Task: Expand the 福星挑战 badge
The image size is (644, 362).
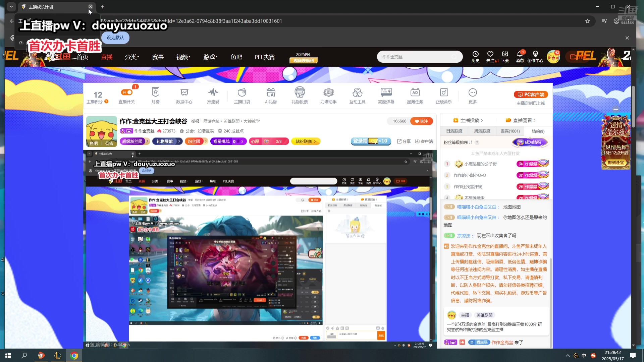Action: 228,141
